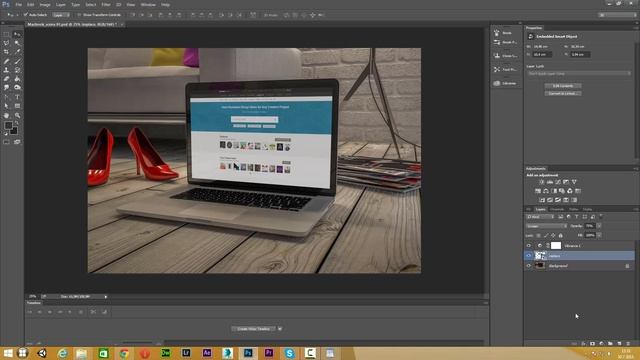The height and width of the screenshot is (360, 640).
Task: Lock all on the selected layer
Action: (560, 236)
